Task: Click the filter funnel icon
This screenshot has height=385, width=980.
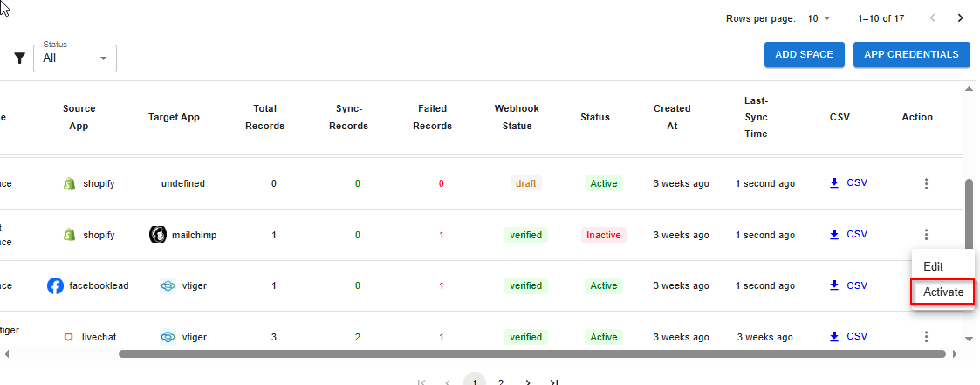Action: click(19, 58)
